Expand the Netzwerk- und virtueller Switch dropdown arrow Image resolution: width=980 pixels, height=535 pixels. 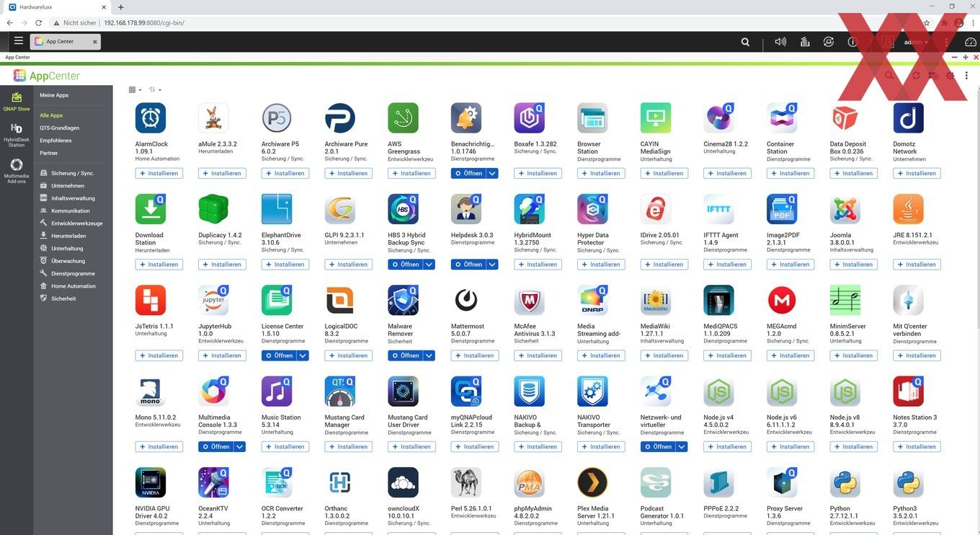[682, 447]
